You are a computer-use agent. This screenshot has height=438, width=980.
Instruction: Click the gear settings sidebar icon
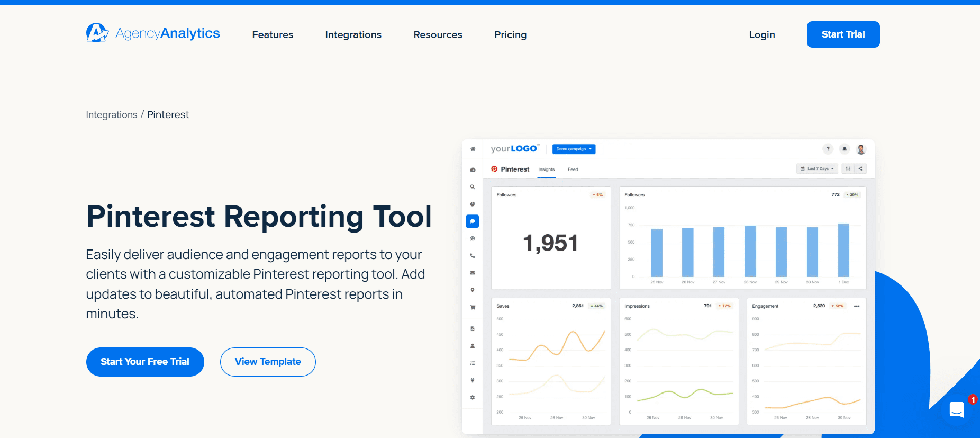[x=473, y=397]
